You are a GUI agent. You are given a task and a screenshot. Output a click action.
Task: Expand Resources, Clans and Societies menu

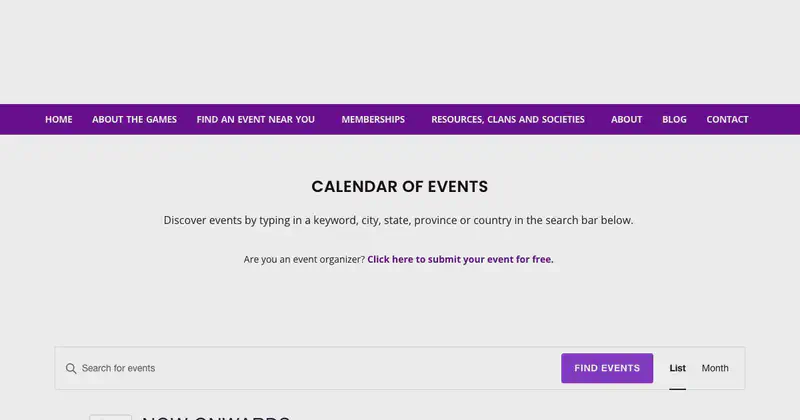click(x=508, y=119)
